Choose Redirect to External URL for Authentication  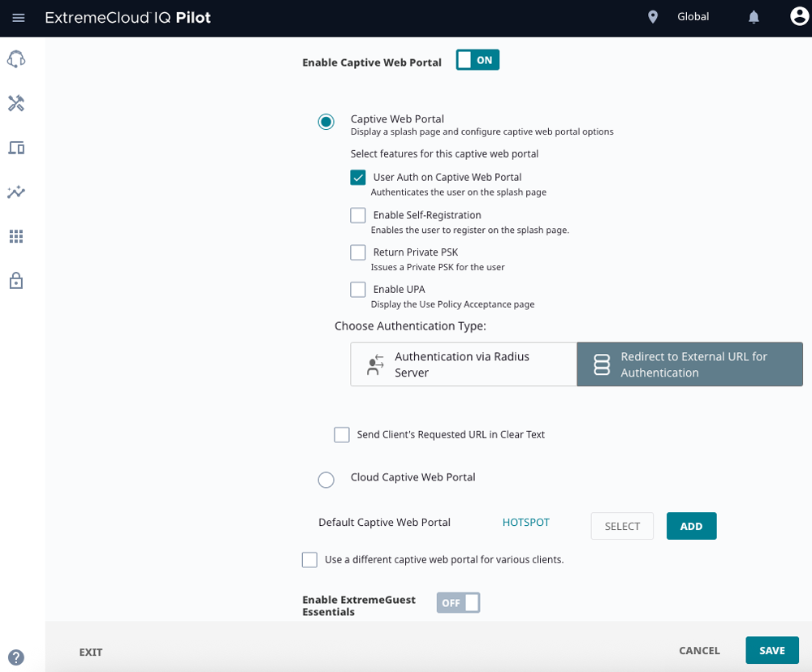689,364
